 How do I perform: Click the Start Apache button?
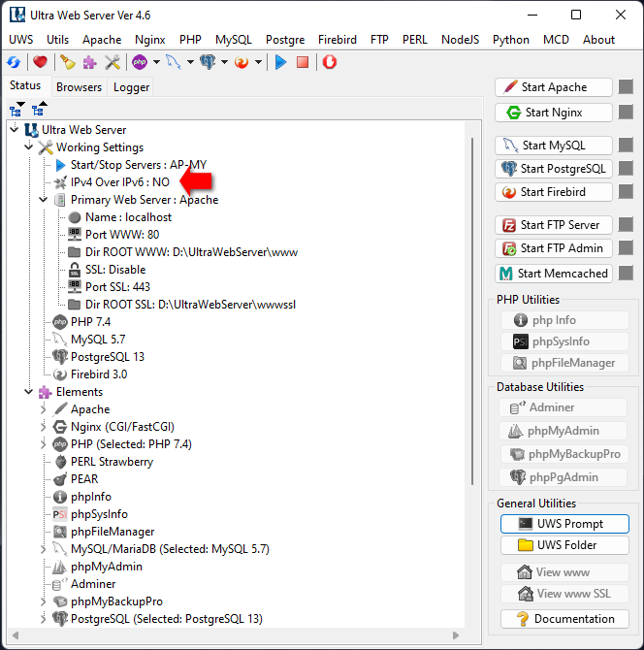pyautogui.click(x=553, y=87)
